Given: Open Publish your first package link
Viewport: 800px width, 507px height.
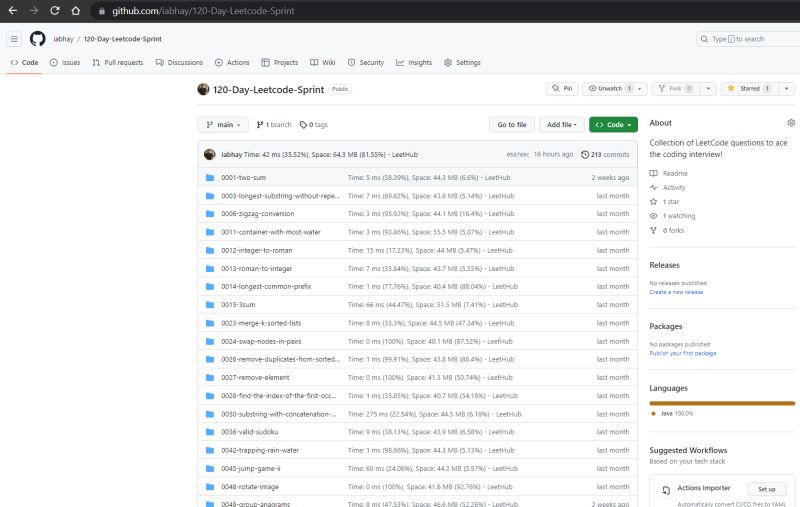Looking at the screenshot, I should coord(683,353).
